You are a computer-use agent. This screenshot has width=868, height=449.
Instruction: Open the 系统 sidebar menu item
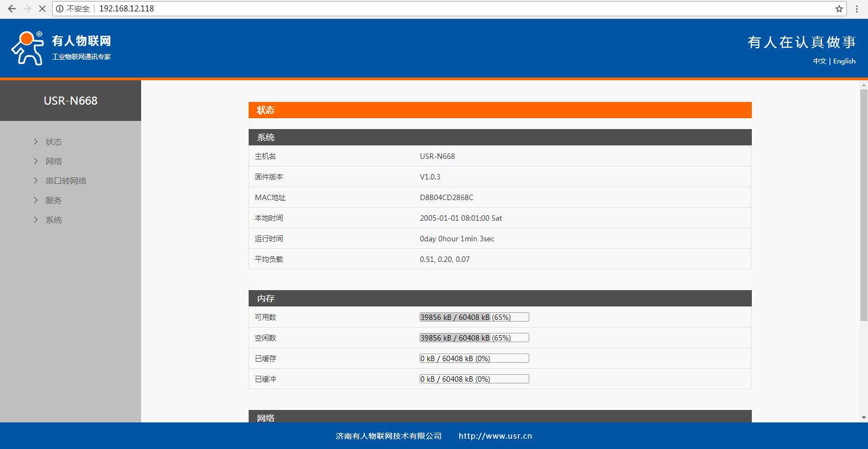(53, 220)
